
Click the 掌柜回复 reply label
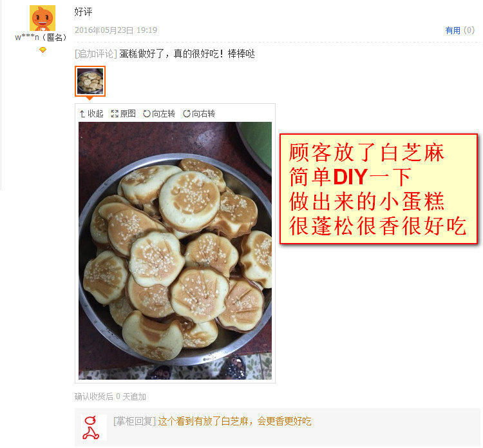[x=135, y=421]
